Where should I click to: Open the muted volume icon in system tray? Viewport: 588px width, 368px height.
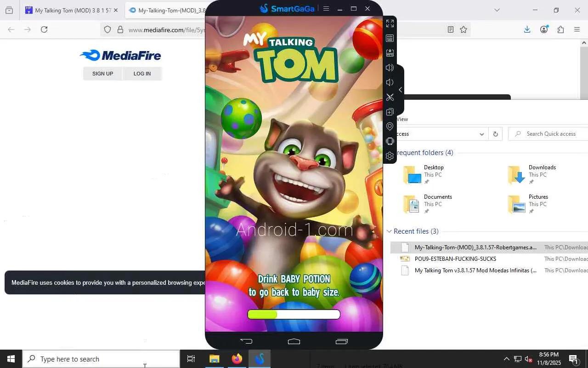(x=529, y=359)
